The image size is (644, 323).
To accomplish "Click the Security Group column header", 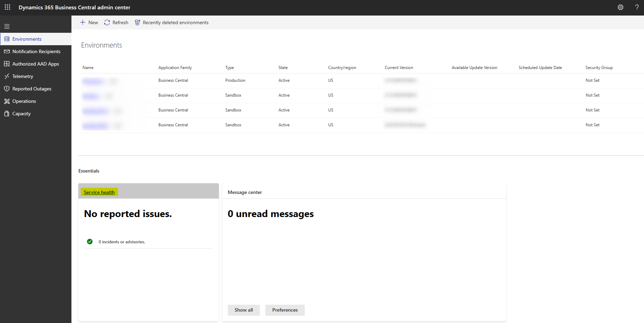I will (x=599, y=68).
